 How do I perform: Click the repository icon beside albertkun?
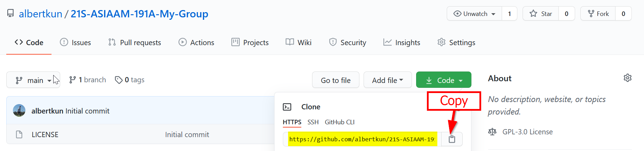pos(11,14)
